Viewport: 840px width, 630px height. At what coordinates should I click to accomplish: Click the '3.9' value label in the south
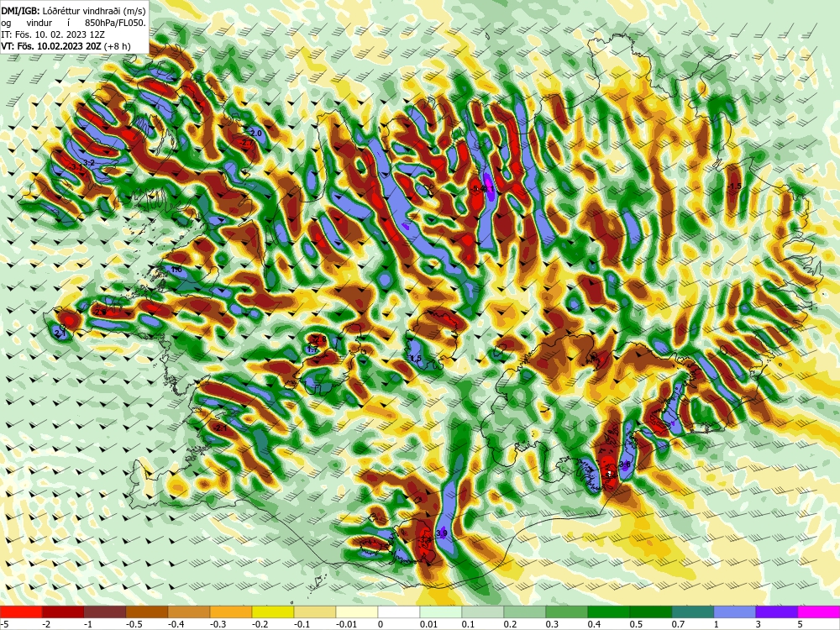click(x=442, y=533)
